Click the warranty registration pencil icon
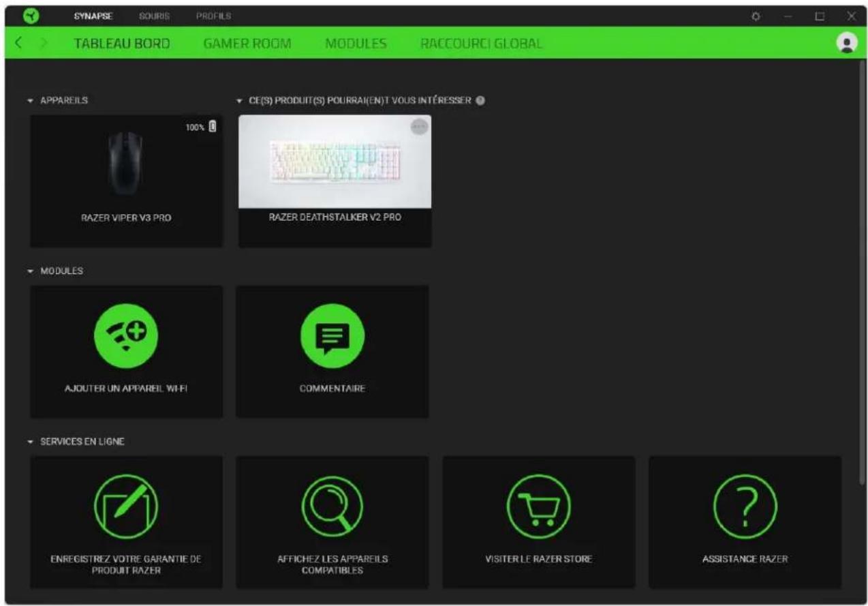The image size is (868, 606). pos(126,506)
